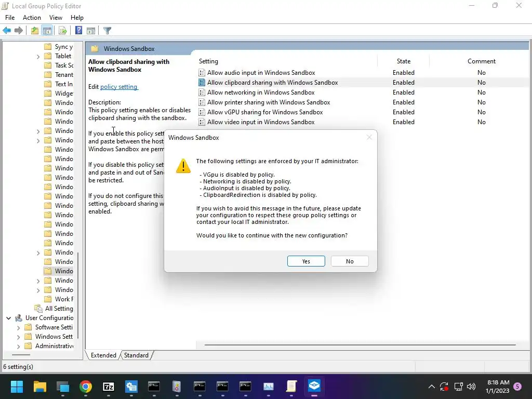Switch to Windows Sandbox taskbar icon
Viewport: 532px width, 399px height.
tap(314, 386)
